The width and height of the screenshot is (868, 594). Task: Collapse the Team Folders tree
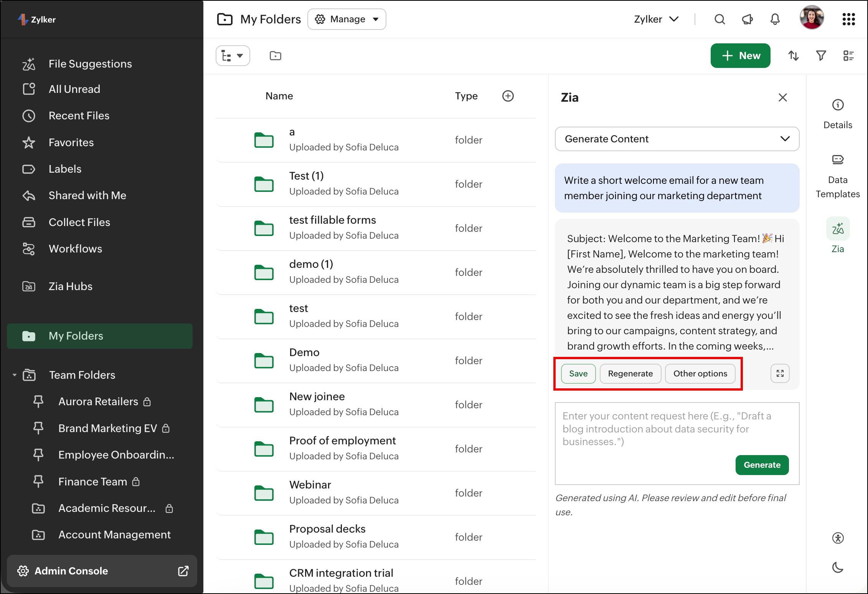click(x=15, y=375)
